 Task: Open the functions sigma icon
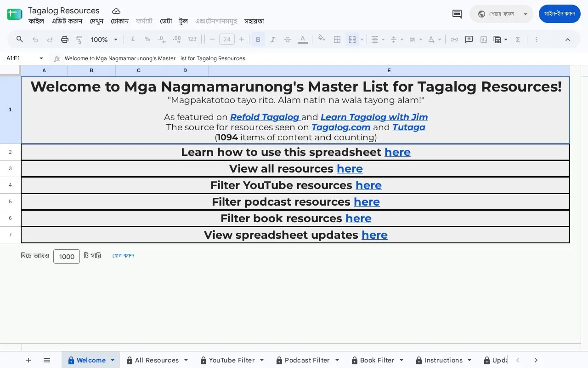tap(518, 40)
